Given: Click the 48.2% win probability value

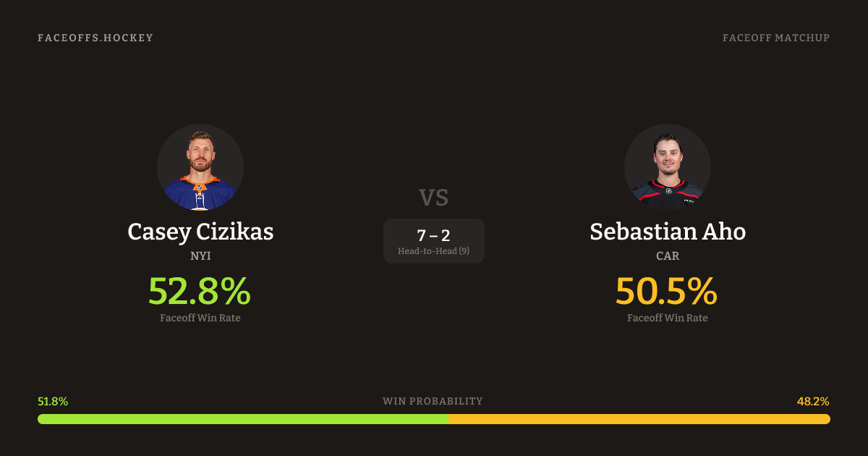Looking at the screenshot, I should click(813, 401).
